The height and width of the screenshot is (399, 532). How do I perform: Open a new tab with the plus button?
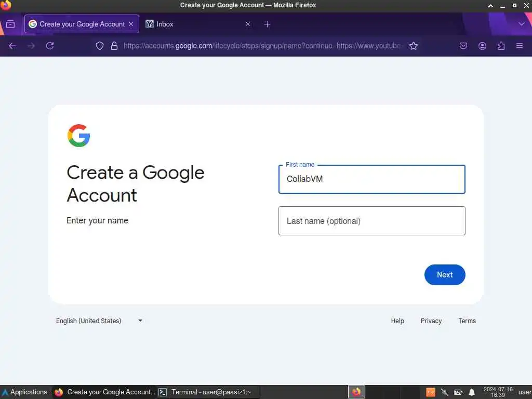point(268,24)
